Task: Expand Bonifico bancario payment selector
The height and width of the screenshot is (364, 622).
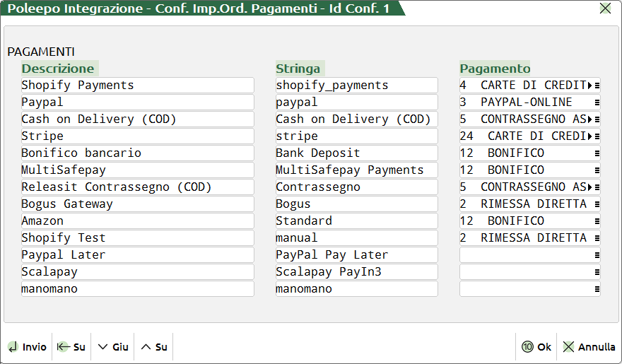Action: (597, 153)
